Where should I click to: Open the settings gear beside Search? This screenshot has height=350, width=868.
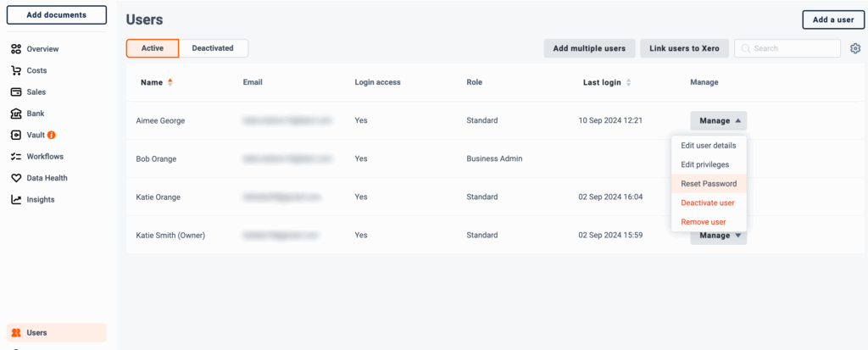pyautogui.click(x=855, y=49)
